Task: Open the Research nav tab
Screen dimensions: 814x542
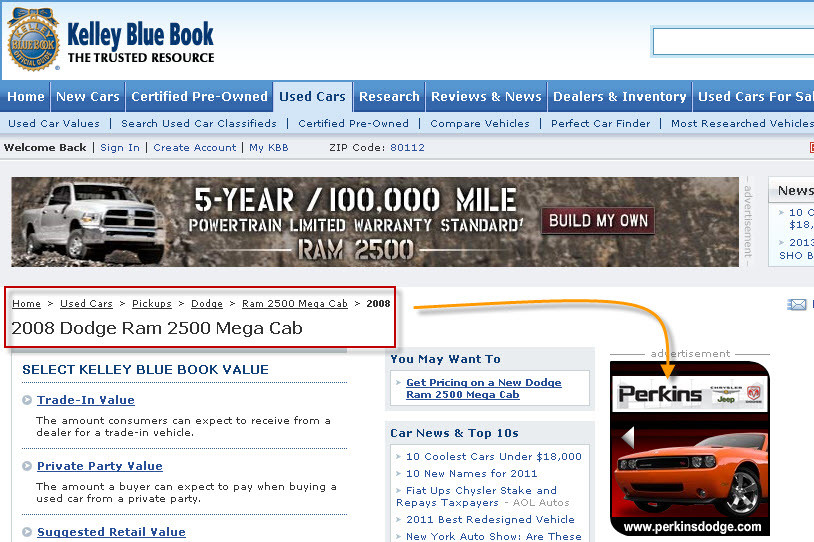Action: coord(389,97)
